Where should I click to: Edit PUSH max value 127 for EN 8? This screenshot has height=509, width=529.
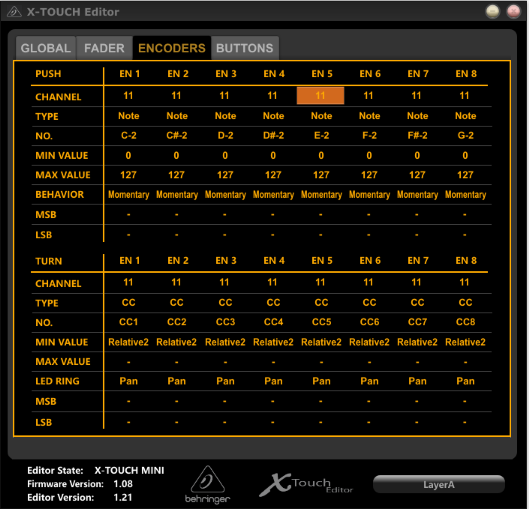point(465,175)
